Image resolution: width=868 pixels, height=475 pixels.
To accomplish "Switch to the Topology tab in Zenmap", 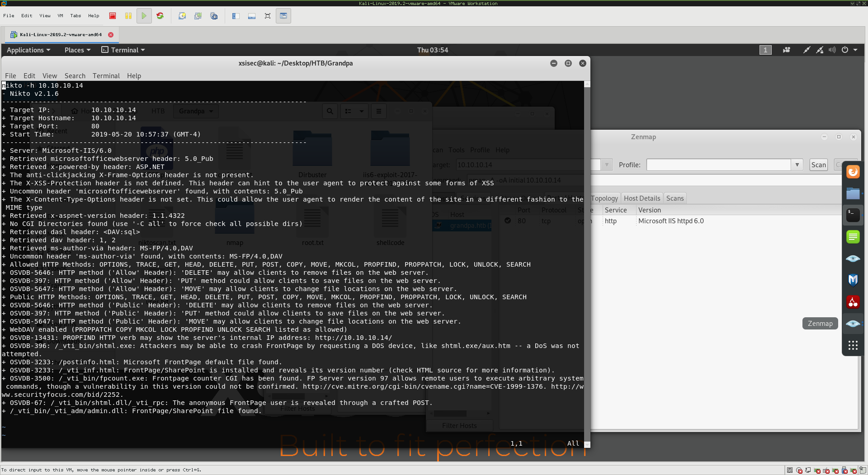I will point(604,198).
